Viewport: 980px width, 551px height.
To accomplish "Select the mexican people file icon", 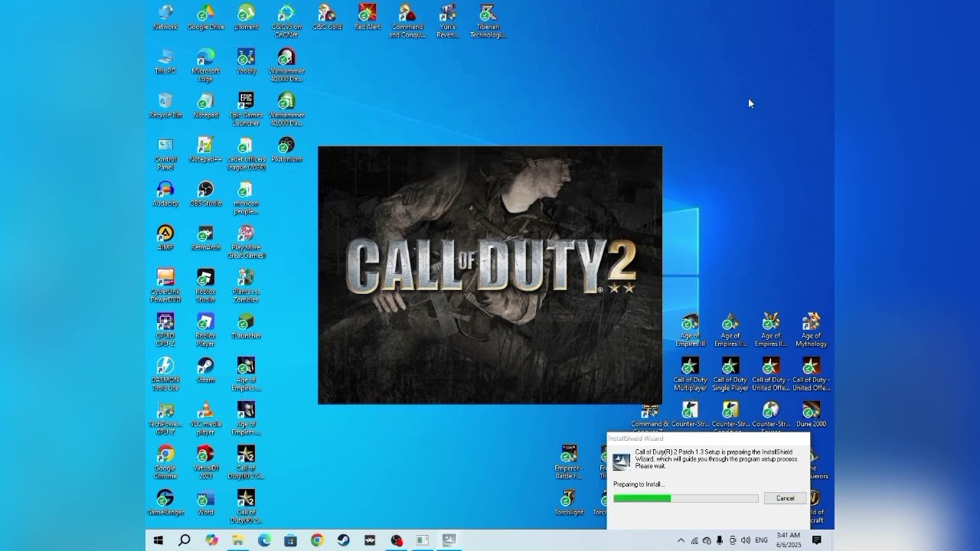I will click(x=246, y=199).
